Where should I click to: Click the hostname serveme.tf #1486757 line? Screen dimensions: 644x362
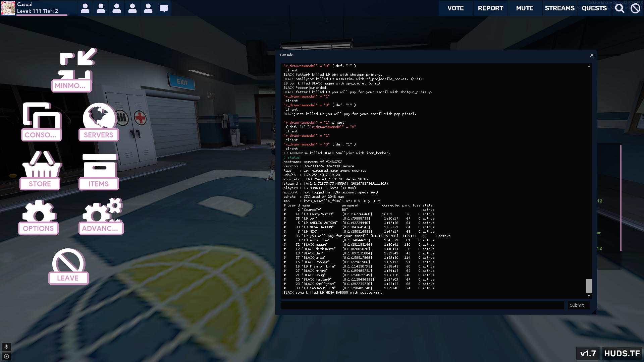click(x=313, y=162)
